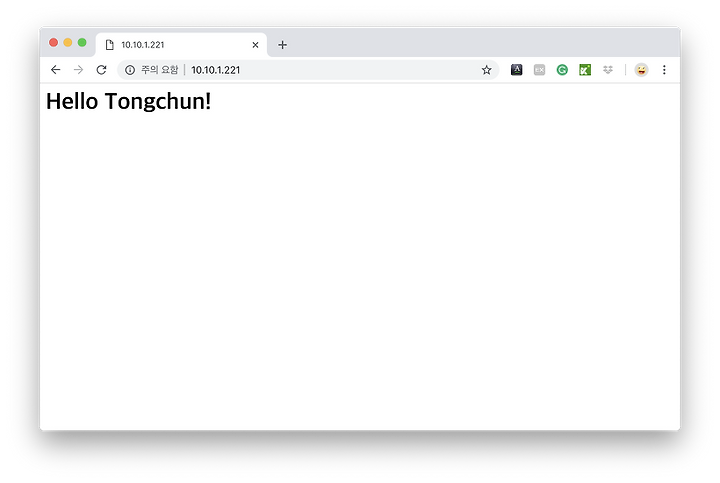Click the Hello Tongchun! heading text
The image size is (720, 483).
coord(129,101)
